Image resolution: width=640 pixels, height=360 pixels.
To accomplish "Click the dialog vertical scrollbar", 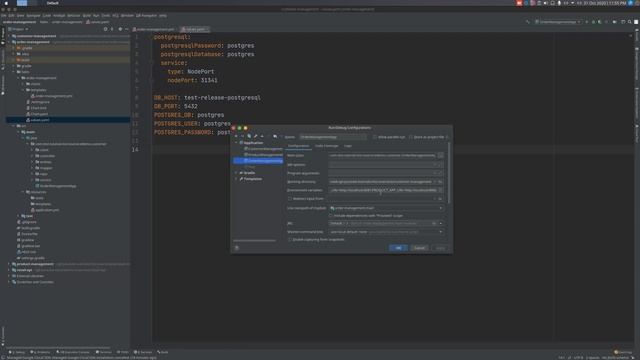I will click(449, 172).
